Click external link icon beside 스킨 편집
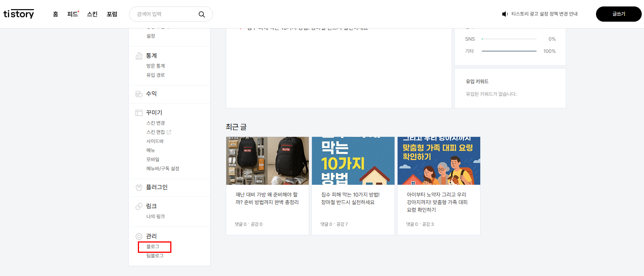The image size is (644, 276). tap(169, 132)
